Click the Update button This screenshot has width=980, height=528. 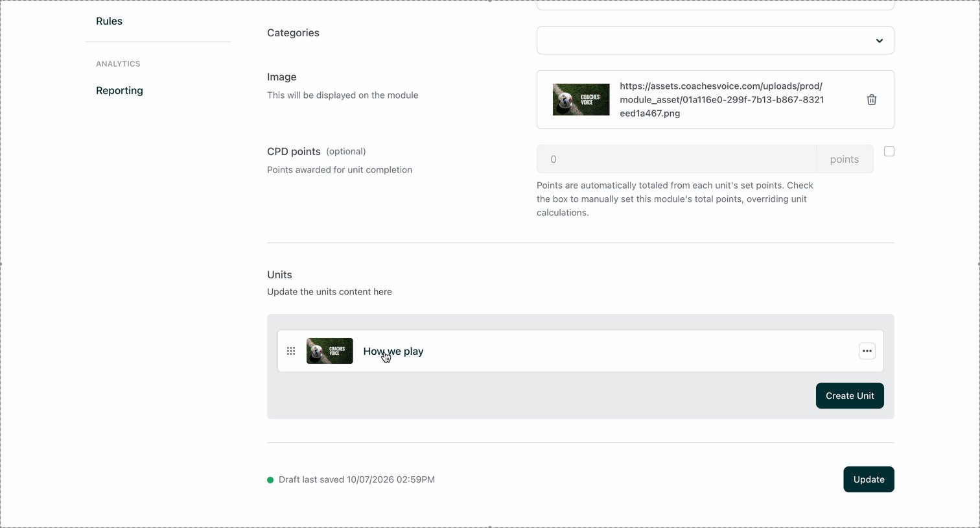pyautogui.click(x=869, y=479)
